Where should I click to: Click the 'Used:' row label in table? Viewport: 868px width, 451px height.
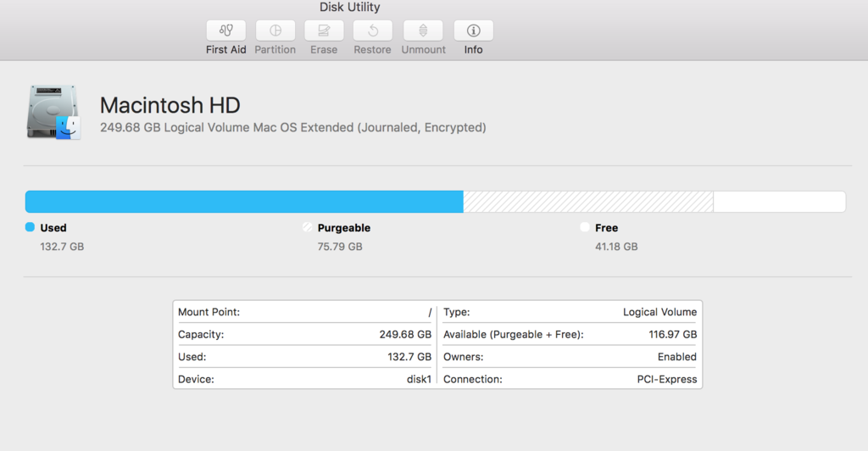point(192,357)
